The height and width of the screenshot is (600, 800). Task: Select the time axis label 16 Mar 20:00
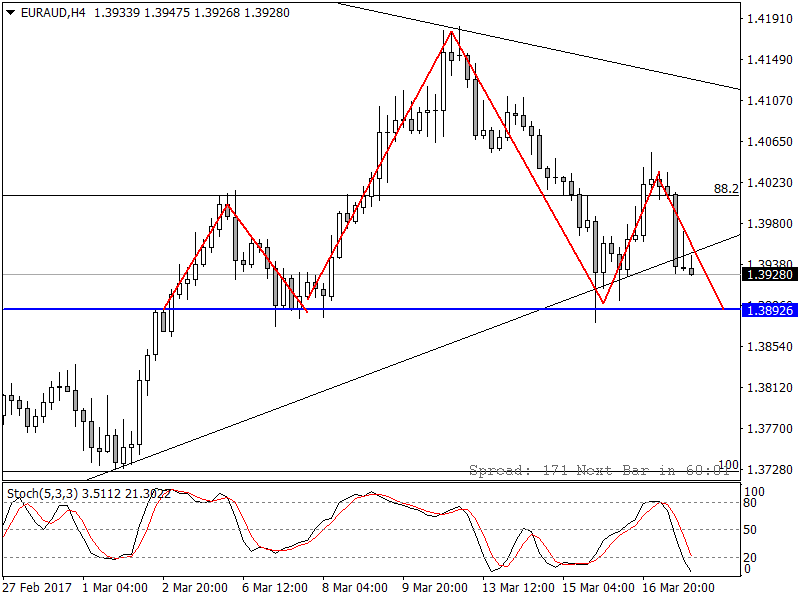click(x=679, y=588)
